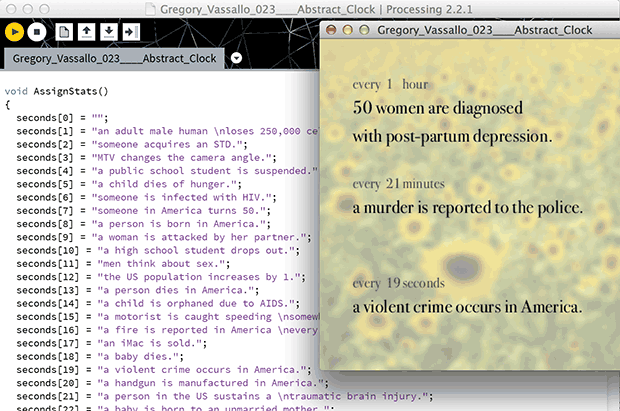Viewport: 620px width, 411px height.
Task: Click 'every 1 hour' in the output window
Action: pos(390,84)
